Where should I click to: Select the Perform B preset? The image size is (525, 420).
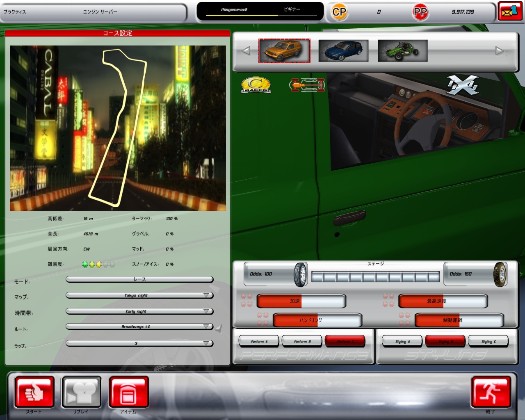302,341
